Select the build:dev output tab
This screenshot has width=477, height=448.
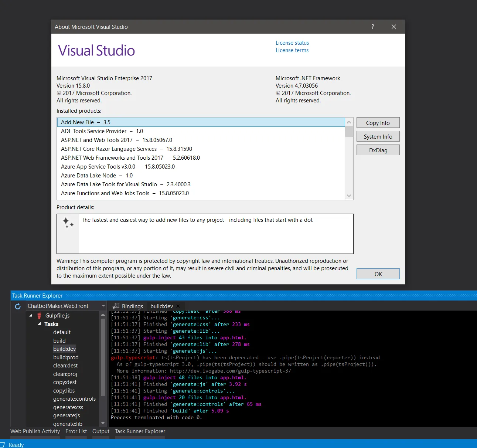coord(161,306)
